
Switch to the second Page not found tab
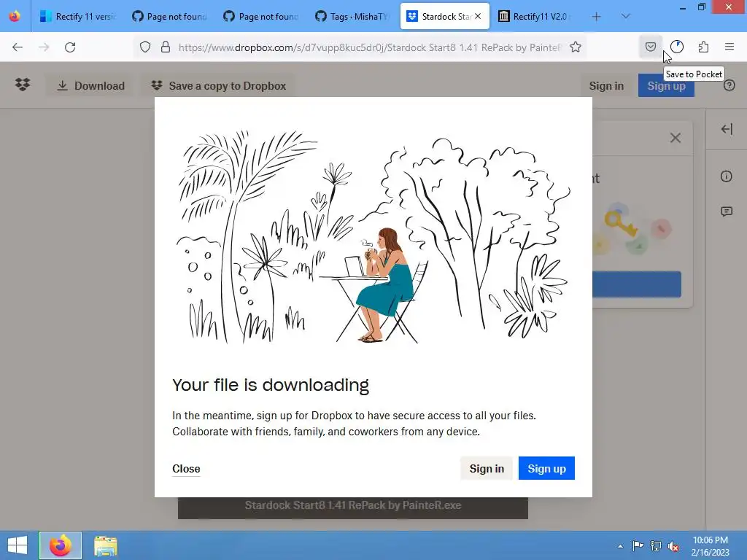[x=261, y=17]
